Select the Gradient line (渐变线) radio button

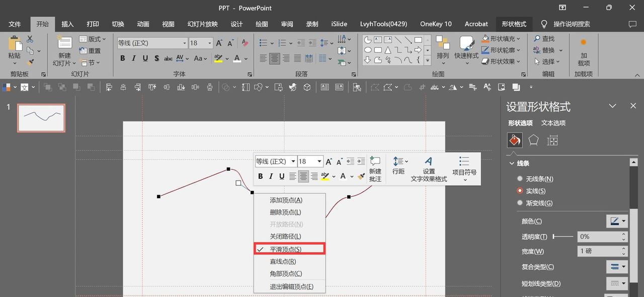pyautogui.click(x=520, y=203)
